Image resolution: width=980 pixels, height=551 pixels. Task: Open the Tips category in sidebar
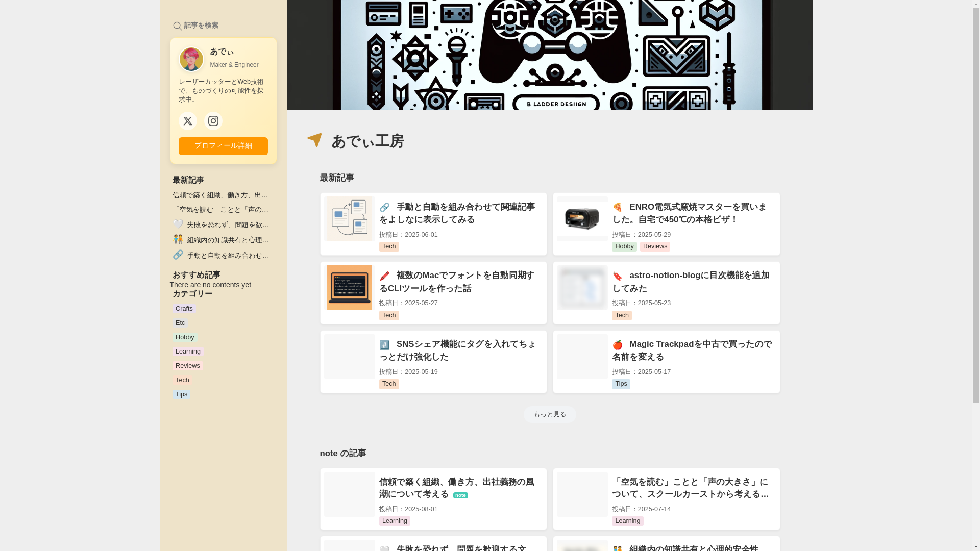tap(181, 394)
